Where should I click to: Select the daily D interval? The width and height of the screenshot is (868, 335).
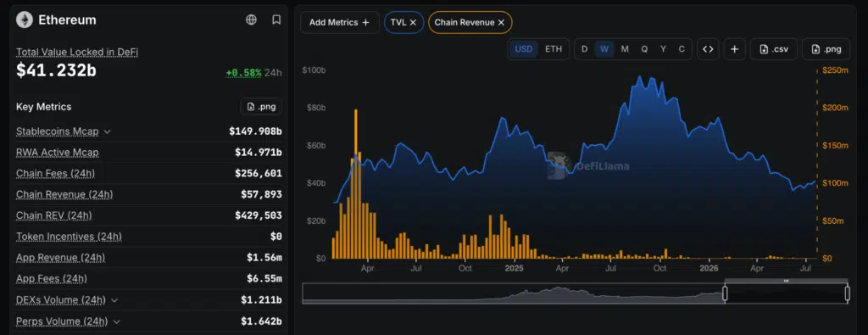585,48
